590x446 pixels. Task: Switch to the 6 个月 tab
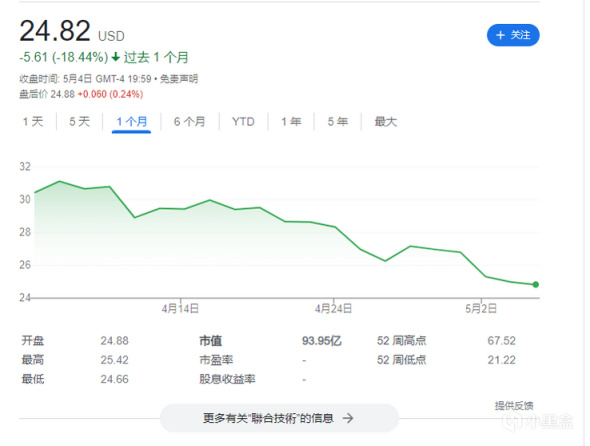click(x=189, y=122)
